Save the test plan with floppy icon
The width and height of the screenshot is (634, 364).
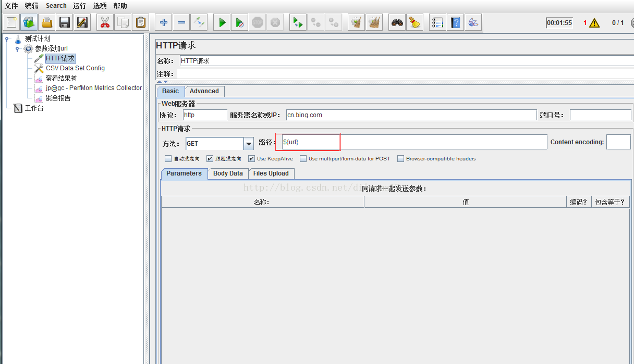pyautogui.click(x=65, y=22)
